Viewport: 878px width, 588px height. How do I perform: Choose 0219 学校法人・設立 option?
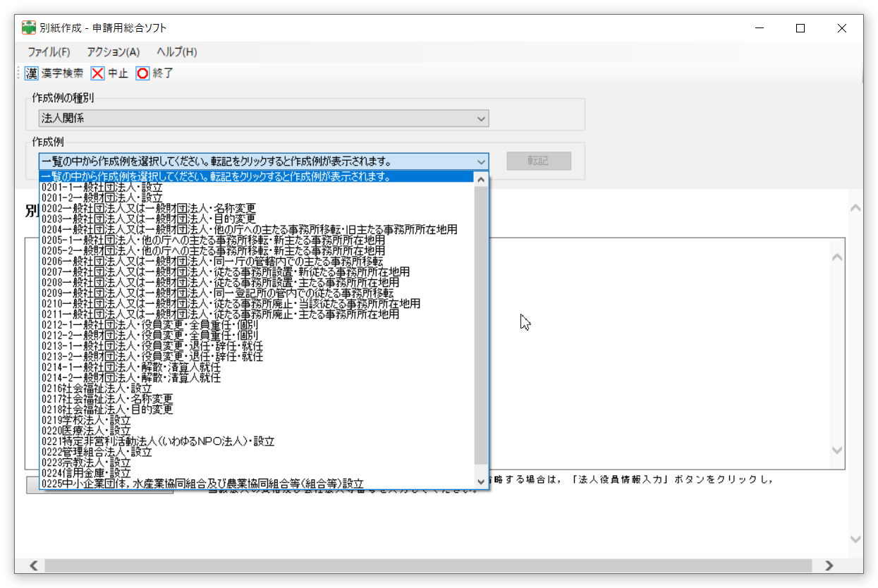click(86, 420)
